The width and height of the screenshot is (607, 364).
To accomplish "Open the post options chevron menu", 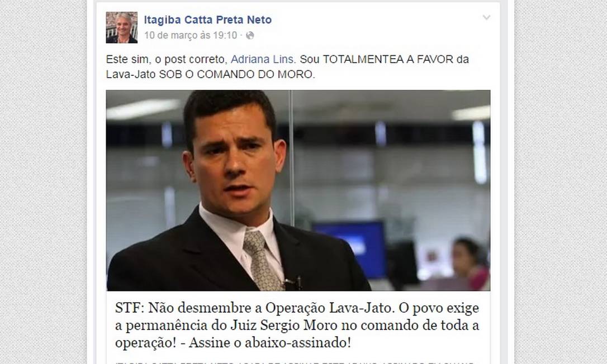I will tap(487, 17).
